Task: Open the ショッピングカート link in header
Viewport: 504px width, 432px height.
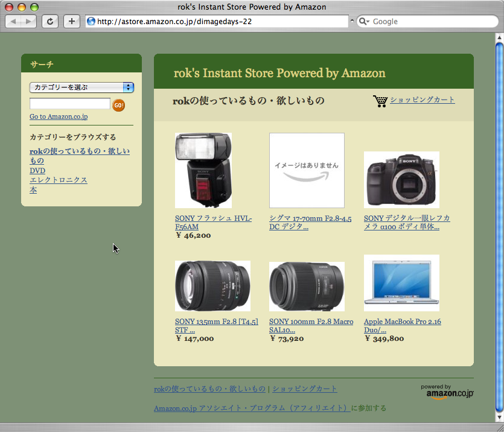Action: point(423,100)
